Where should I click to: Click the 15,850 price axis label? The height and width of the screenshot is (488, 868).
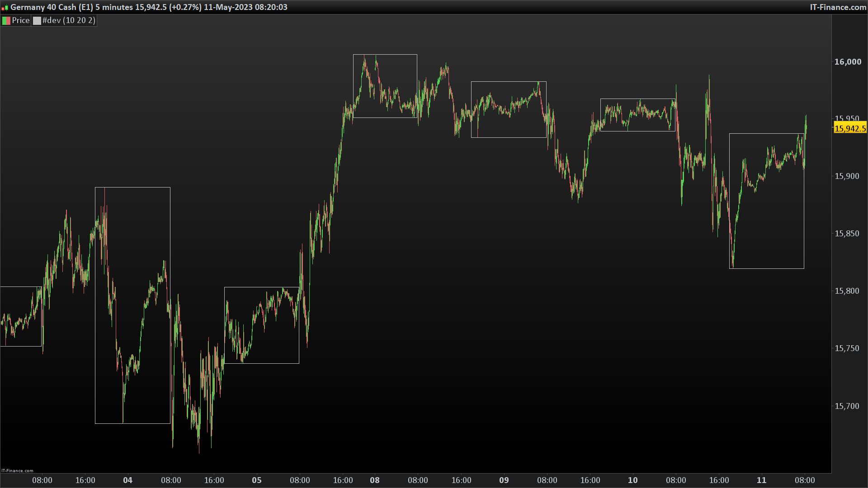pos(847,234)
